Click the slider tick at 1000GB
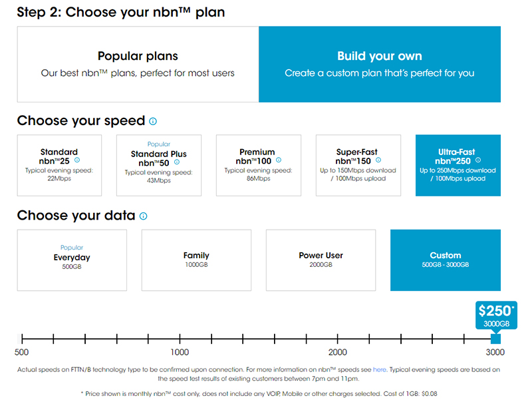This screenshot has height=408, width=532. [x=180, y=339]
